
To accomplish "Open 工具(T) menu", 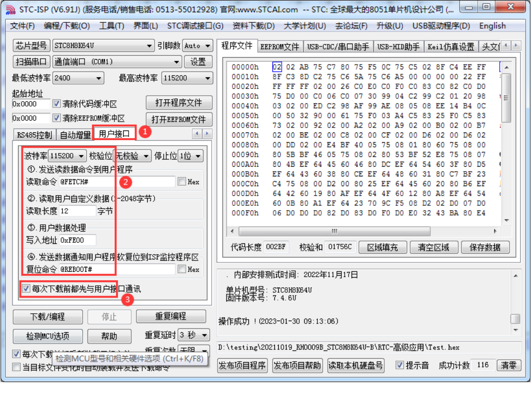I will [x=111, y=26].
